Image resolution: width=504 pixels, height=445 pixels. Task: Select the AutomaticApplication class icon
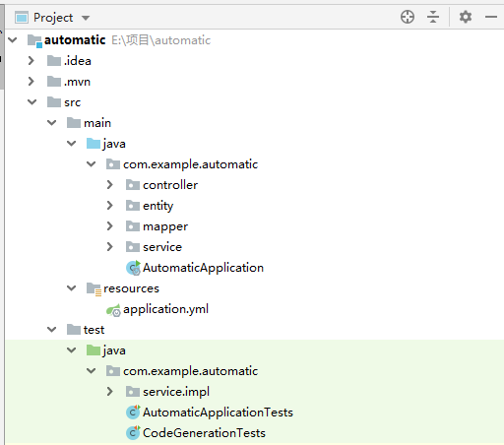(x=133, y=268)
